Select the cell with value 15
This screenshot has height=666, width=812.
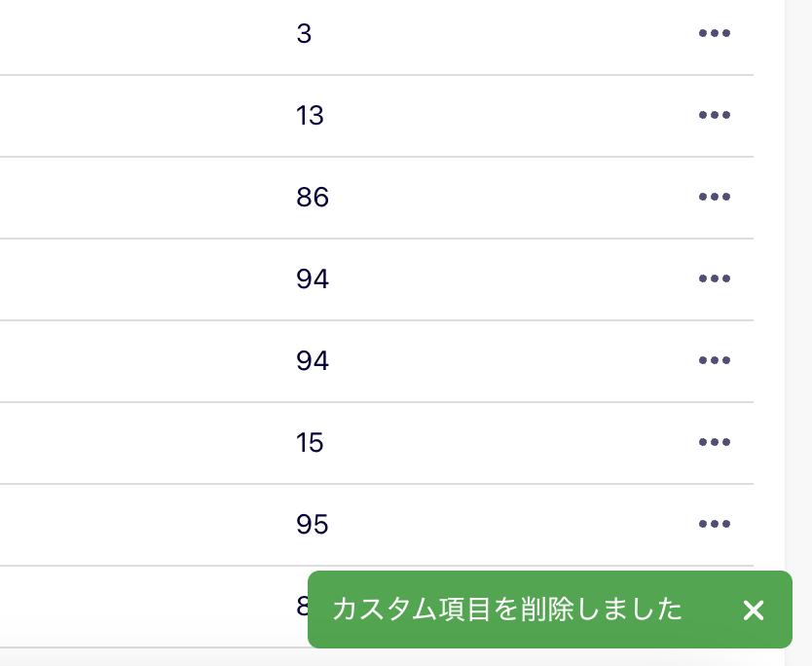coord(310,442)
